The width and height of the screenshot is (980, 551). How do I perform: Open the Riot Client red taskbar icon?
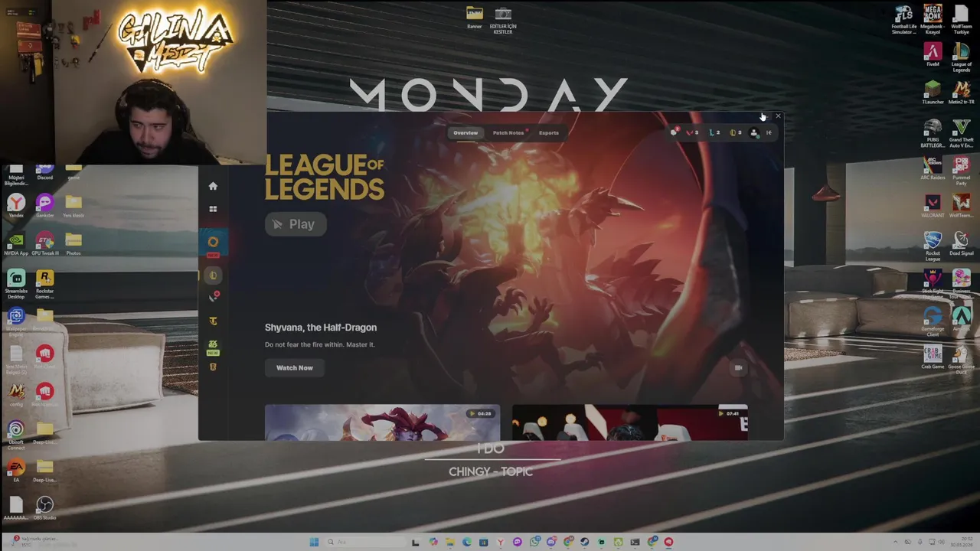(668, 543)
